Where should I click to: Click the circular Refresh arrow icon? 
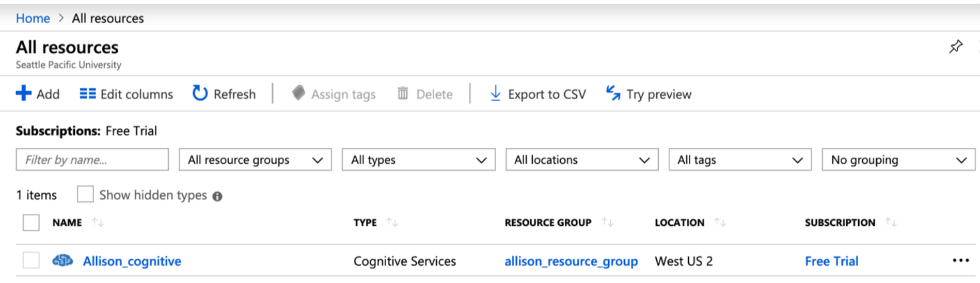click(200, 93)
